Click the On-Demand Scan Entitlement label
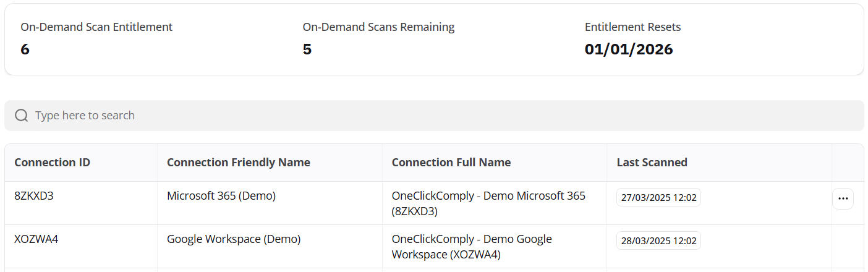 96,27
